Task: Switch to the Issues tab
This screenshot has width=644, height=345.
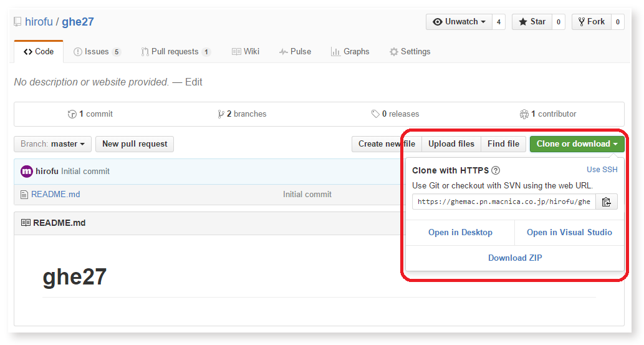Action: tap(97, 52)
